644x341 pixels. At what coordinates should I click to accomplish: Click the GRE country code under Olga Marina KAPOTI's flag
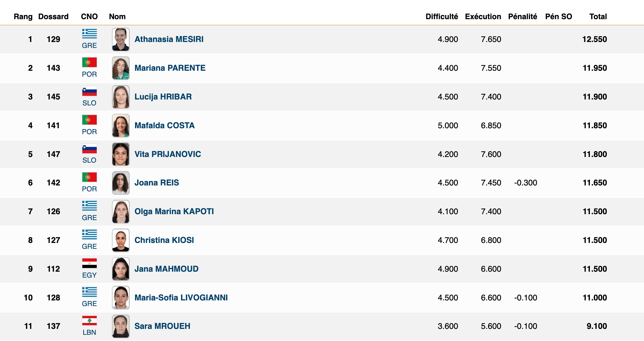point(89,218)
